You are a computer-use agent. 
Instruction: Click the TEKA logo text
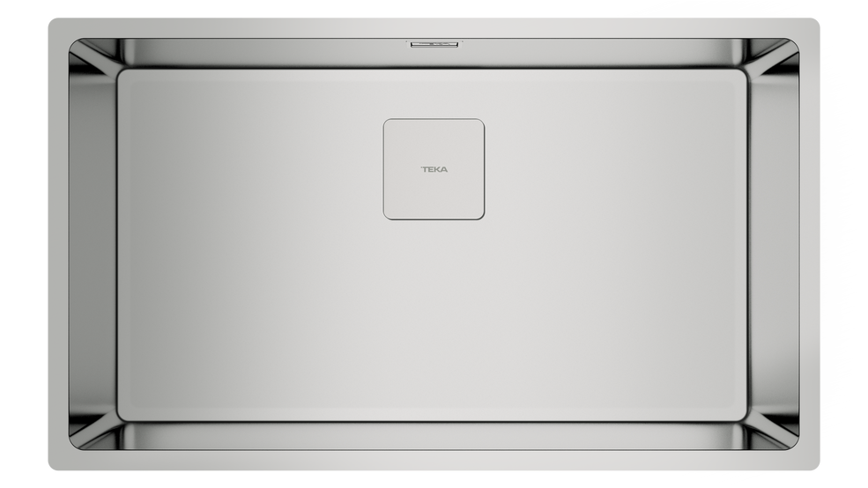point(434,169)
